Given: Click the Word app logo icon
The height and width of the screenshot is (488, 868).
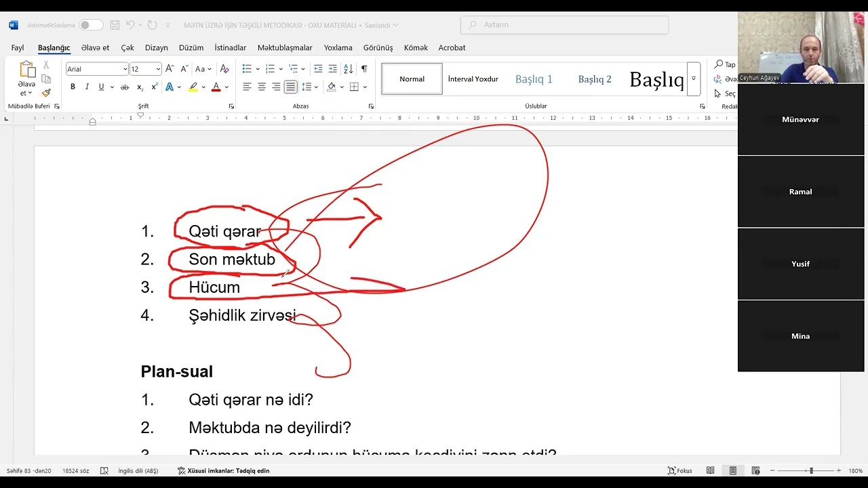Looking at the screenshot, I should [x=14, y=25].
